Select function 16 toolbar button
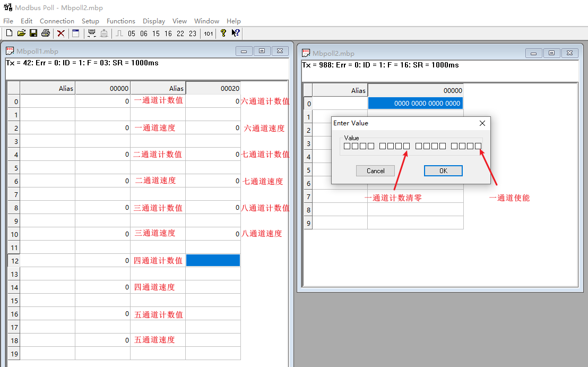 168,33
